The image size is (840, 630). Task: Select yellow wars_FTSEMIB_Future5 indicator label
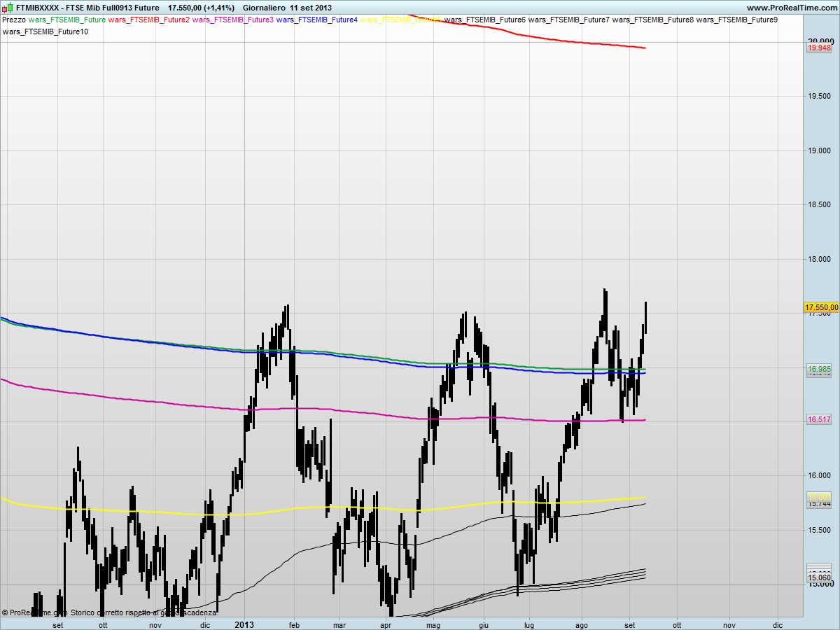tap(401, 20)
